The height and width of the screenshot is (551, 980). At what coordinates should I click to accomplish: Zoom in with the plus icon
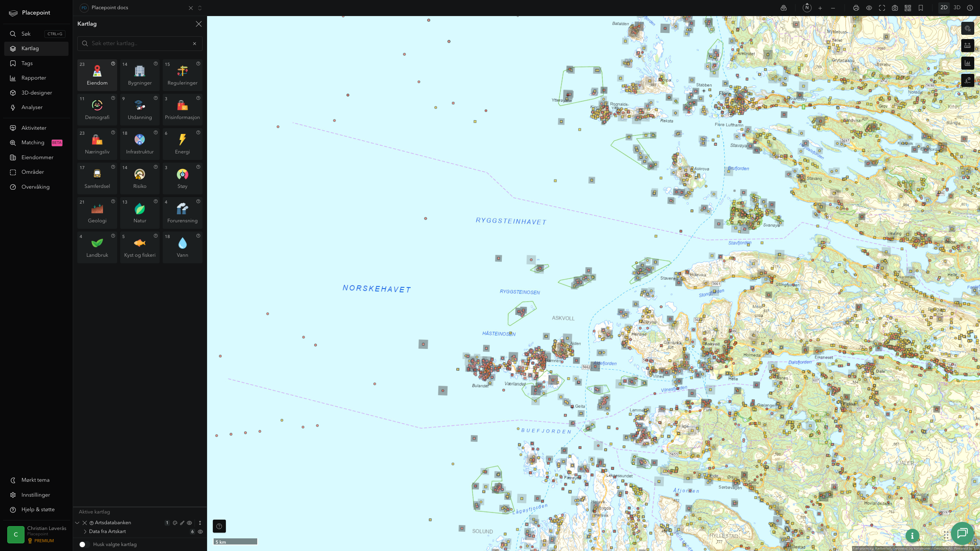[820, 8]
